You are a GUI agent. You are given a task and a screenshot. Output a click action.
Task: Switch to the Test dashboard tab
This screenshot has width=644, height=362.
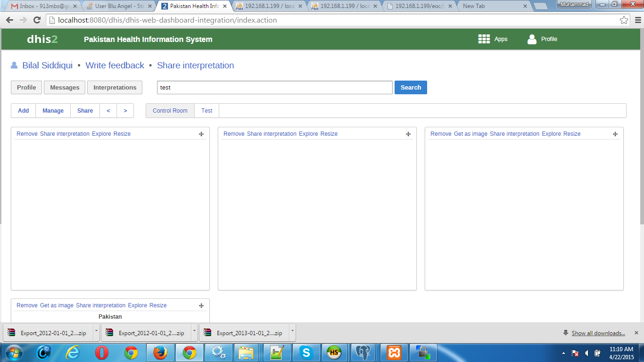point(206,111)
